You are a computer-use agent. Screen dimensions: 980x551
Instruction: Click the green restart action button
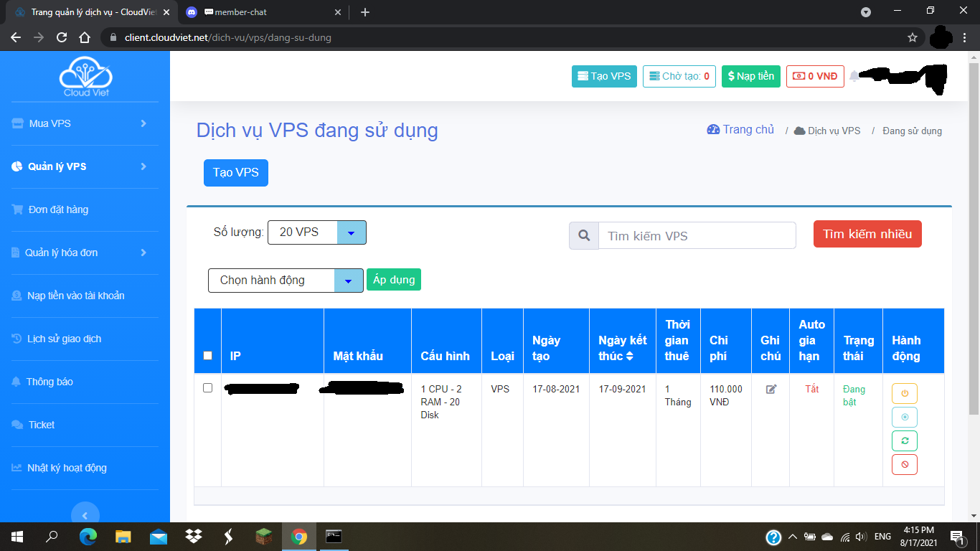905,441
